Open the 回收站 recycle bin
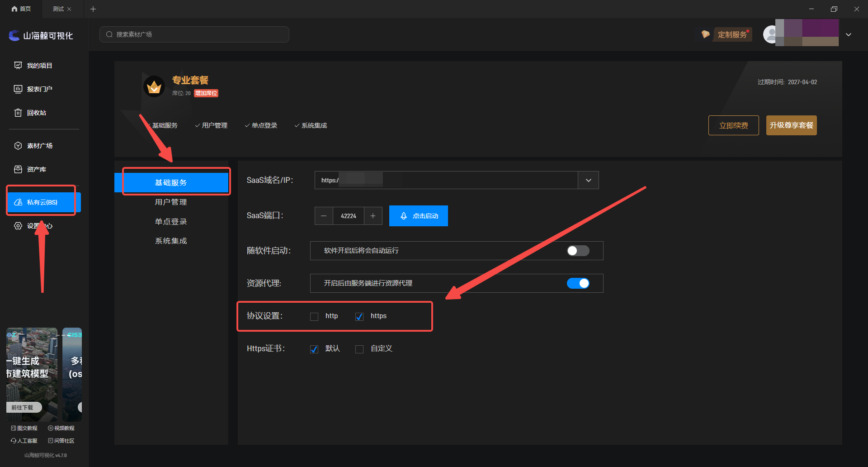The width and height of the screenshot is (868, 467). point(36,113)
